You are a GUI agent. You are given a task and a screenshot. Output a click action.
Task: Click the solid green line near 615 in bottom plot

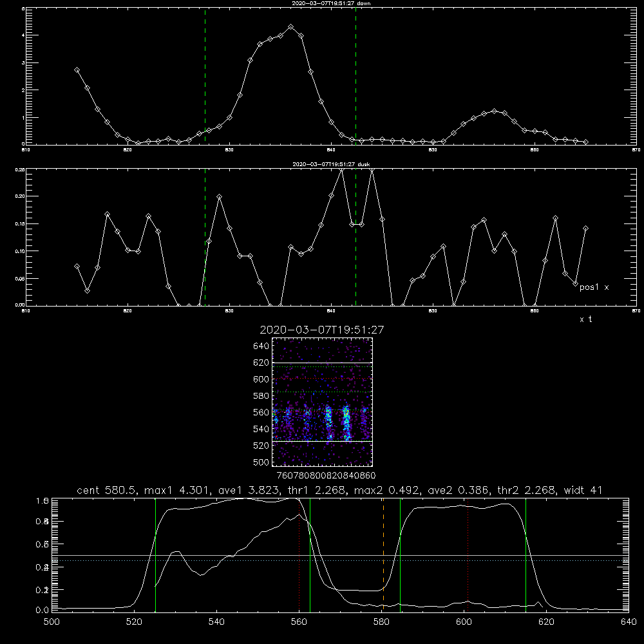(526, 554)
